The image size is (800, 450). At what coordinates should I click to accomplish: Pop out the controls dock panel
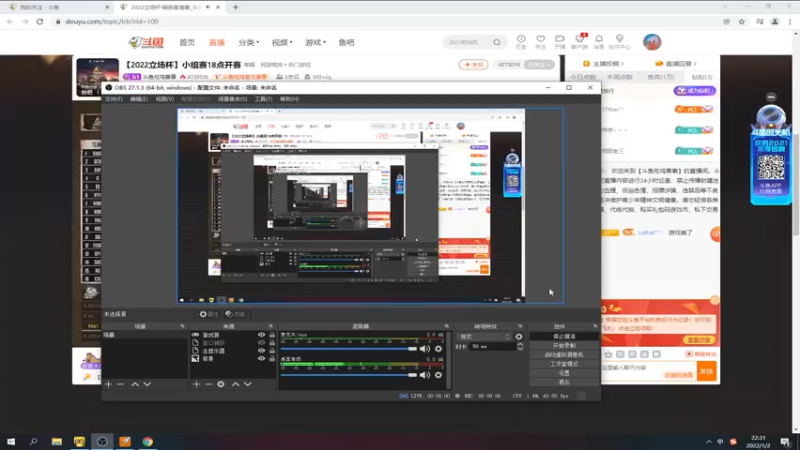595,327
